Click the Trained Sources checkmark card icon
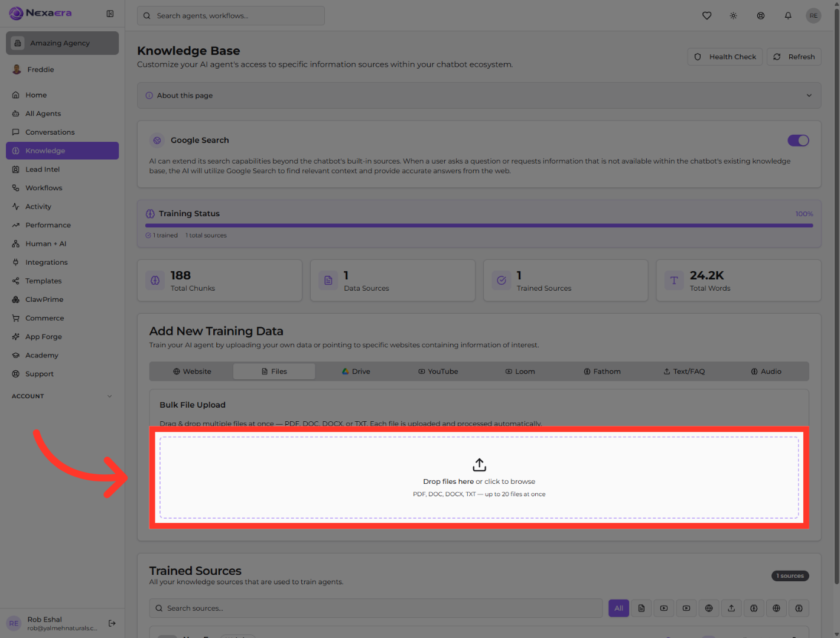 point(502,281)
